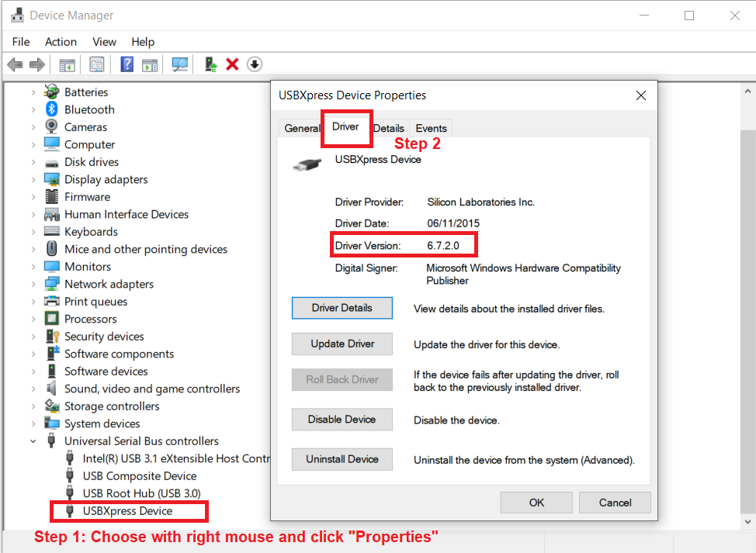Select USB Root Hub (USB 3.0)

141,493
